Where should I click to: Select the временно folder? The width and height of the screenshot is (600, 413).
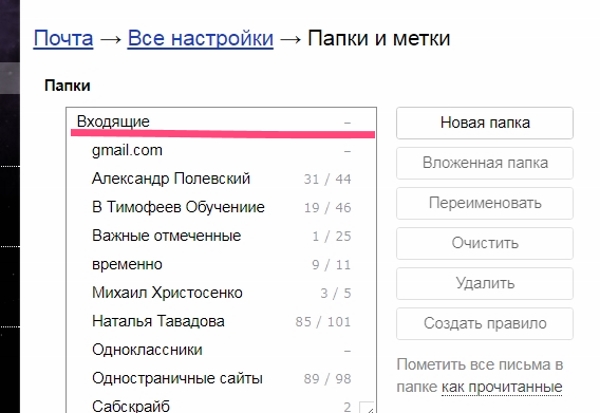tap(222, 264)
